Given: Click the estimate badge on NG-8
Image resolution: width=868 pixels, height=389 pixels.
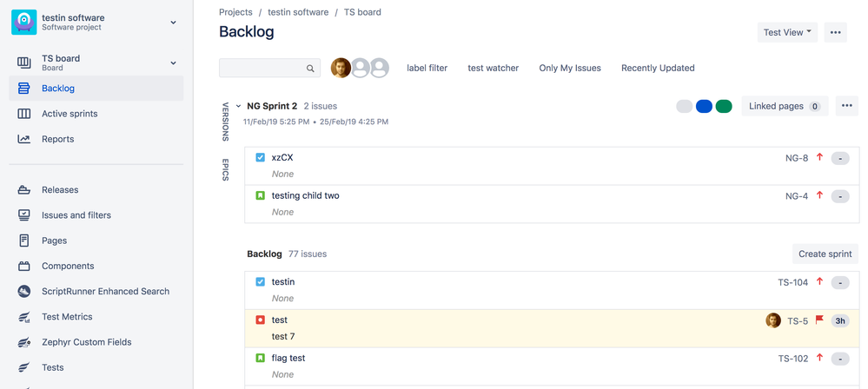Looking at the screenshot, I should (x=840, y=158).
